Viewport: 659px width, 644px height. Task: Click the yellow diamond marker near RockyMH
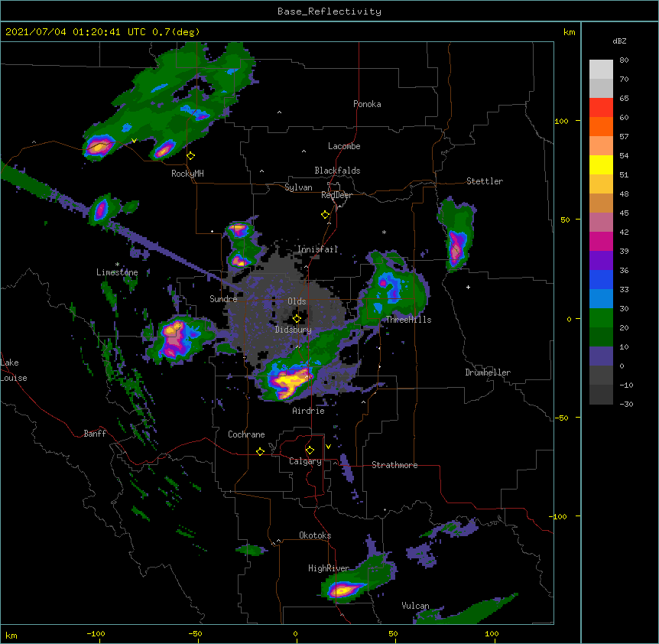click(191, 156)
